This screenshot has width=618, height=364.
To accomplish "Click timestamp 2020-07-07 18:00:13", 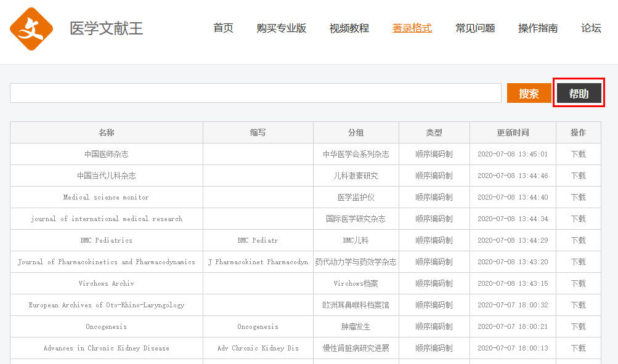I will (513, 348).
